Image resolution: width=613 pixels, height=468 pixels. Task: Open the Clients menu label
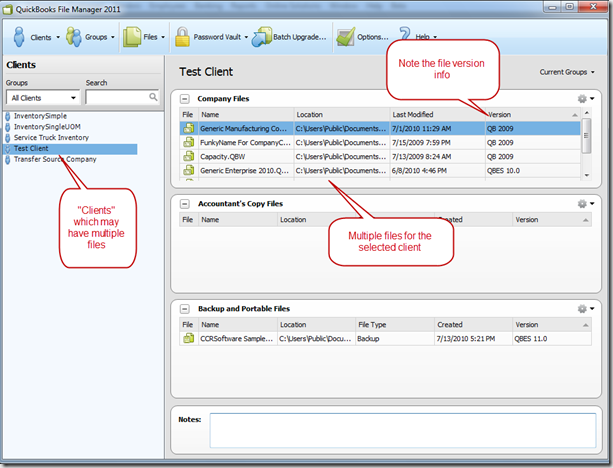point(41,38)
